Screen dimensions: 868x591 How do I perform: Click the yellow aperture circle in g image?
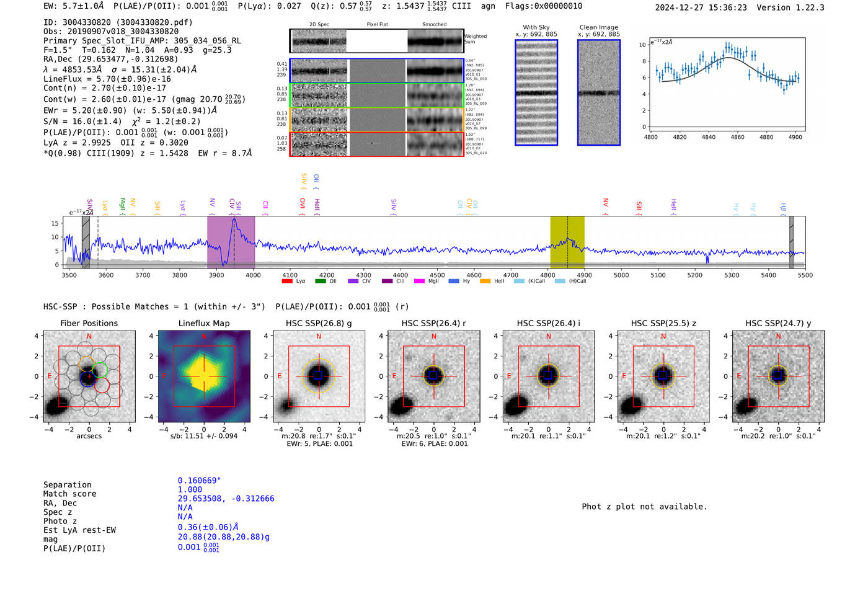(319, 375)
